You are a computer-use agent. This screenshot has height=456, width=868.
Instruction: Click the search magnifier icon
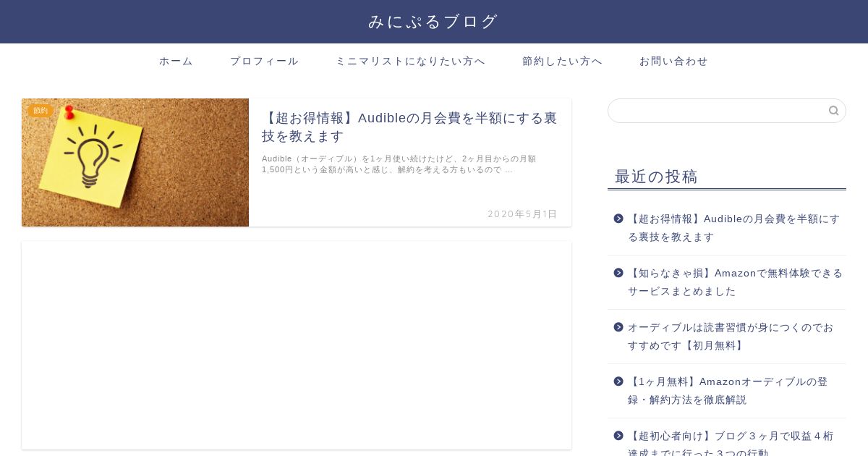[833, 111]
